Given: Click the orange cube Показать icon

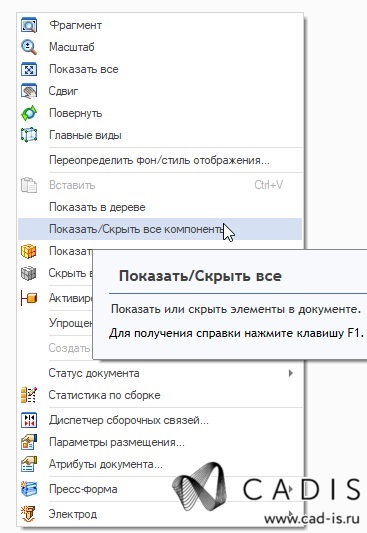Looking at the screenshot, I should 29,251.
